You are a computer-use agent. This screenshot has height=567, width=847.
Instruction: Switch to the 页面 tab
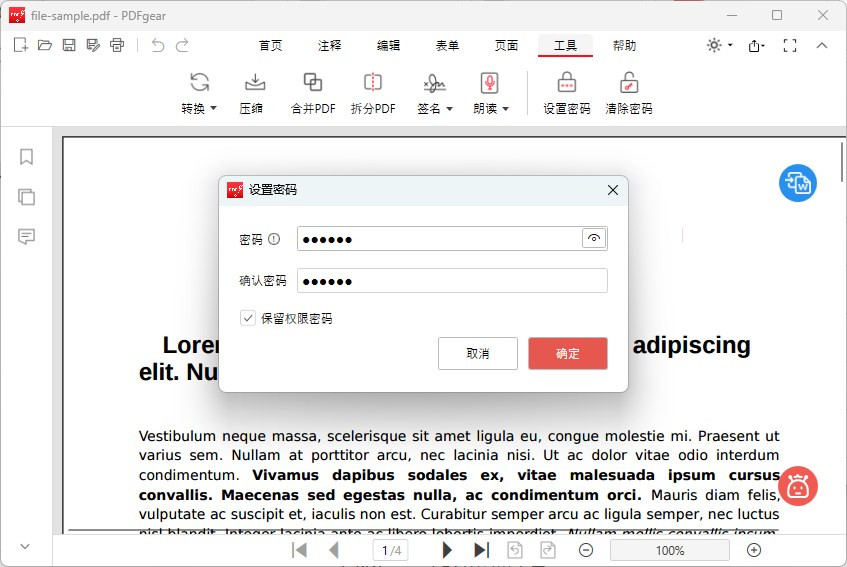pyautogui.click(x=506, y=45)
